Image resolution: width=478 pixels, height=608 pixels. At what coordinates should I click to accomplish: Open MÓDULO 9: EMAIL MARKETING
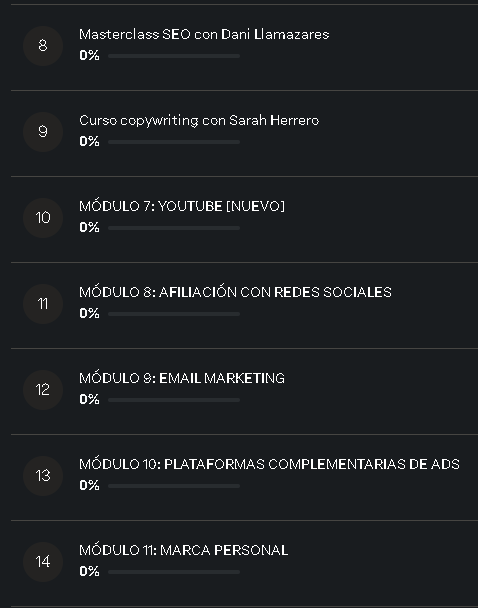[x=182, y=378]
